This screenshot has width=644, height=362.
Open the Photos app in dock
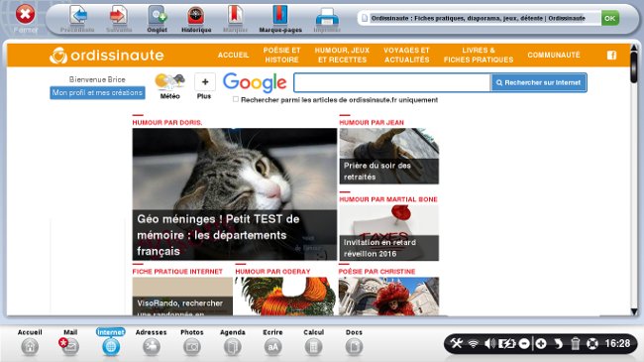[x=192, y=342]
